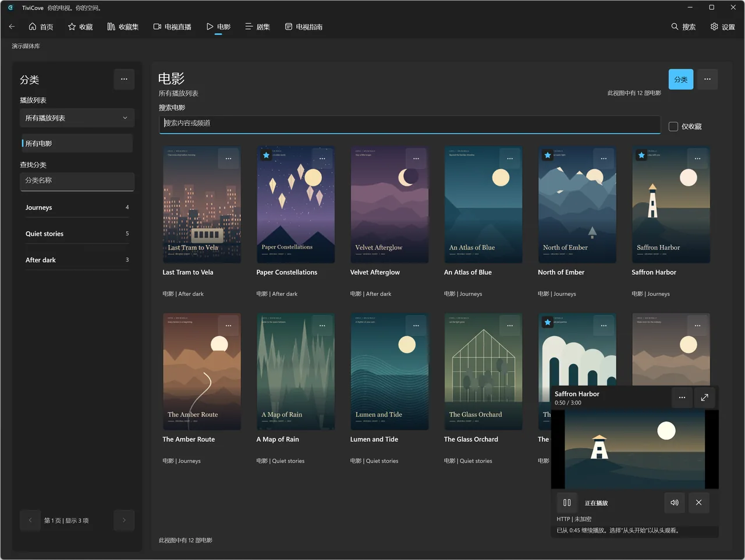Toggle the blue 分类 panel button
The image size is (745, 560).
click(681, 79)
